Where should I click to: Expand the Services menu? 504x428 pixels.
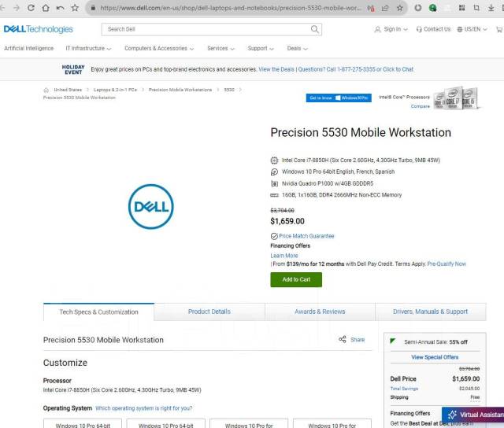pyautogui.click(x=220, y=49)
